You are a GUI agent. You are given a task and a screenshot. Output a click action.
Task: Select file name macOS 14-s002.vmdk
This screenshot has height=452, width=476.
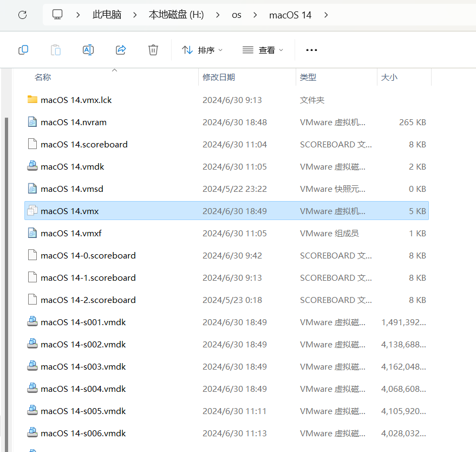tap(83, 344)
